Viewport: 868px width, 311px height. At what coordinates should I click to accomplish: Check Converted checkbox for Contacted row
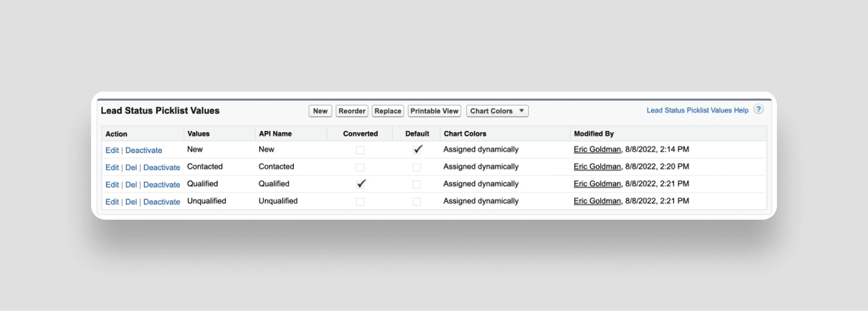click(360, 167)
